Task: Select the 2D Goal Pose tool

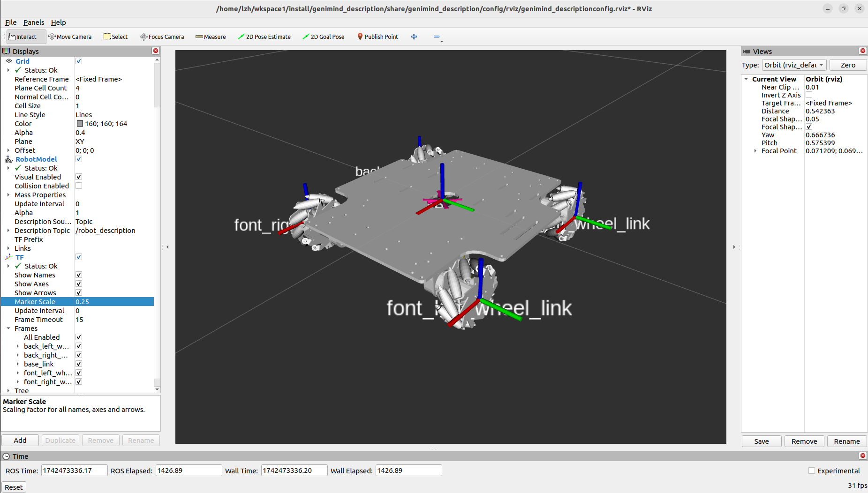Action: [323, 37]
